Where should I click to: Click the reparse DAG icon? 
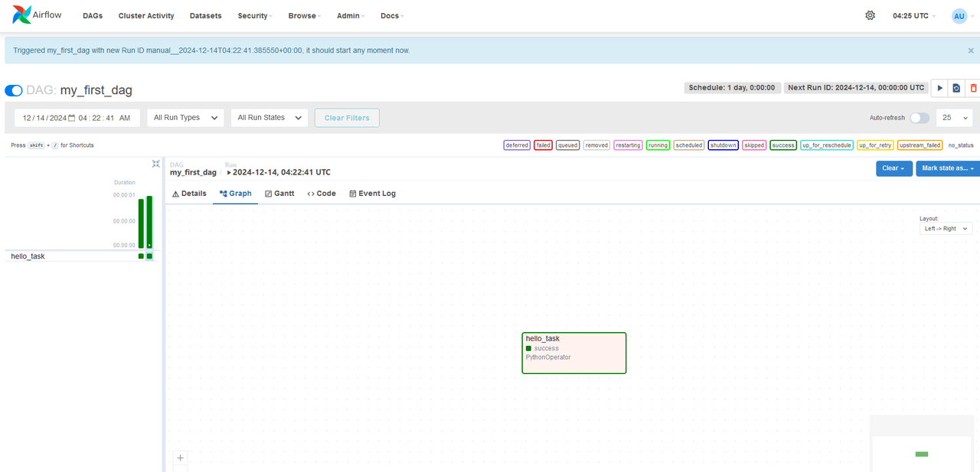click(956, 88)
